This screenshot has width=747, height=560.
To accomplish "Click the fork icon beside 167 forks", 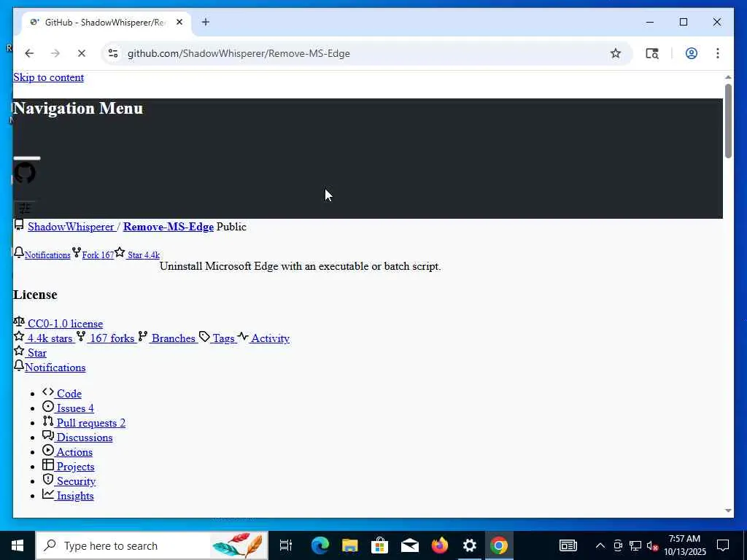I will (x=81, y=336).
